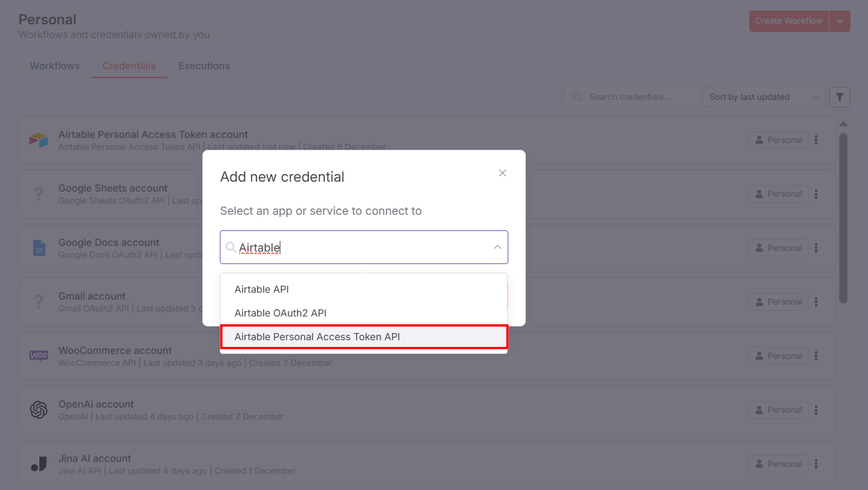Screen dimensions: 868x490
Task: Open the Create Workflow dropdown arrow
Action: pyautogui.click(x=840, y=21)
